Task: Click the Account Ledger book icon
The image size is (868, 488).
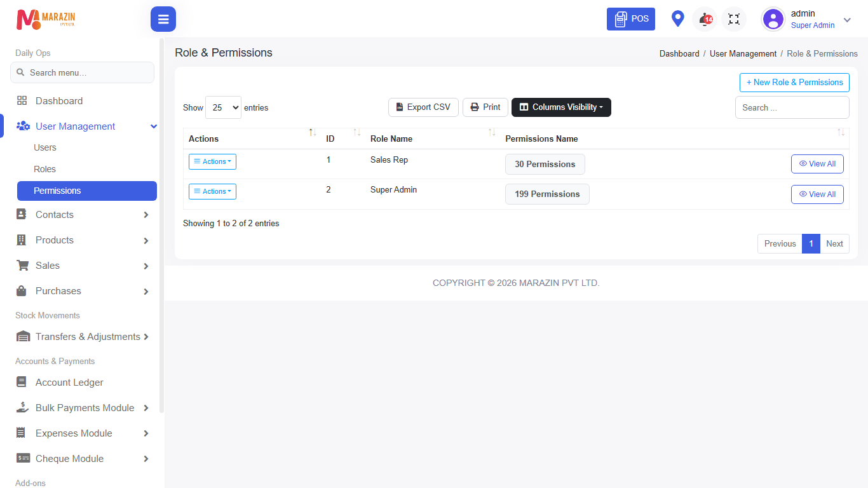Action: [22, 383]
